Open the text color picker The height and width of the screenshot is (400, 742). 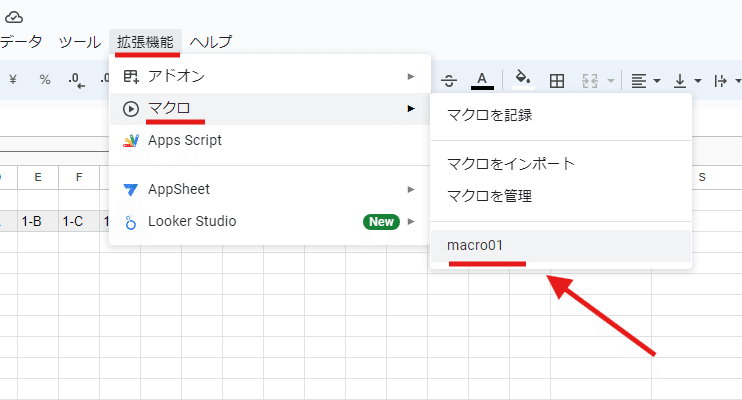pos(482,80)
